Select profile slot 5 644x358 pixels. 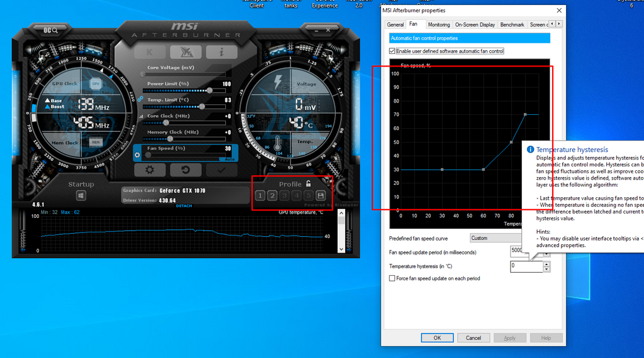click(x=308, y=195)
